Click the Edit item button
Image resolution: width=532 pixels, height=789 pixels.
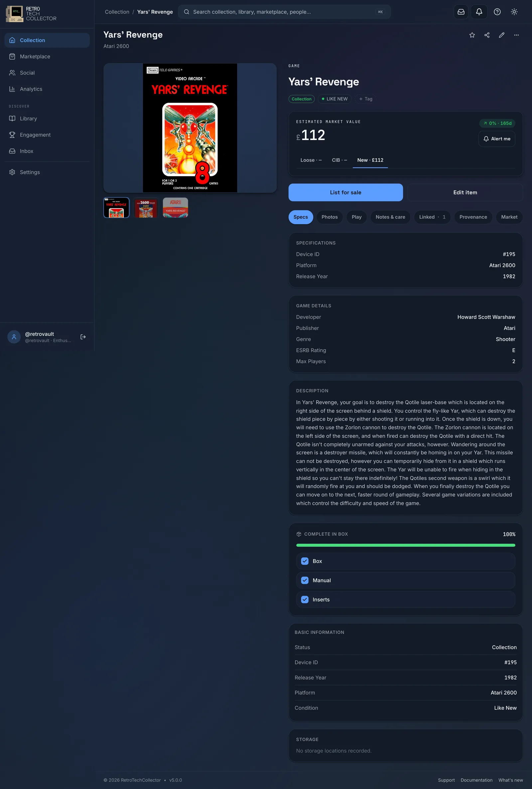click(x=465, y=192)
